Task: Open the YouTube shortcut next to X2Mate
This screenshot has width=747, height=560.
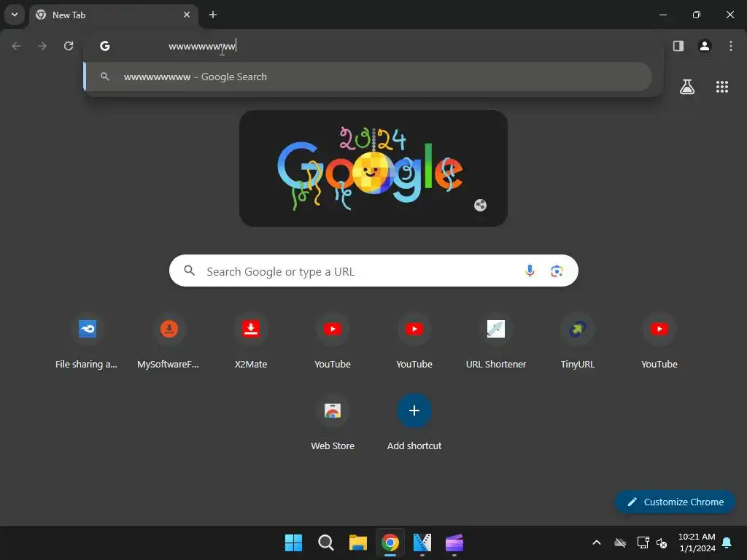Action: [x=333, y=342]
